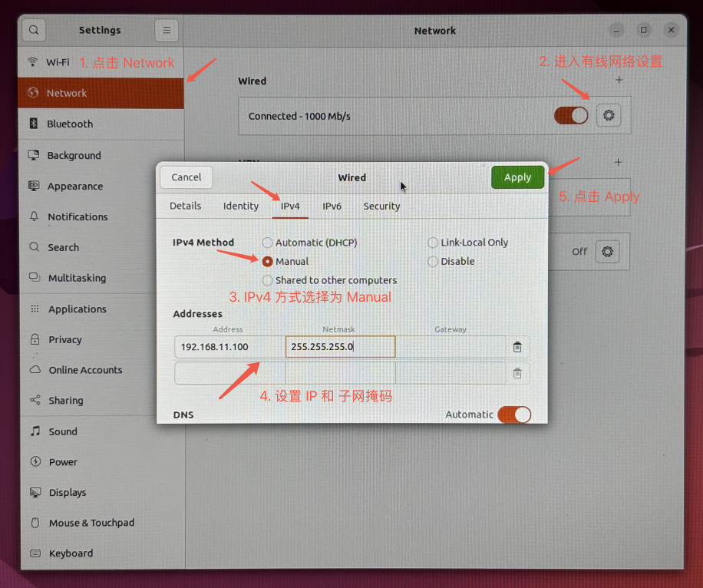This screenshot has height=588, width=703.
Task: Add a new VPN connection
Action: pyautogui.click(x=619, y=162)
